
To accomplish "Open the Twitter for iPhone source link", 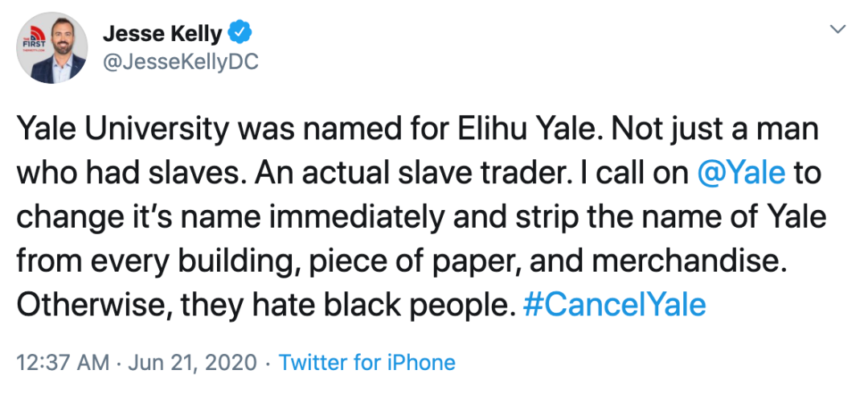I will point(366,363).
